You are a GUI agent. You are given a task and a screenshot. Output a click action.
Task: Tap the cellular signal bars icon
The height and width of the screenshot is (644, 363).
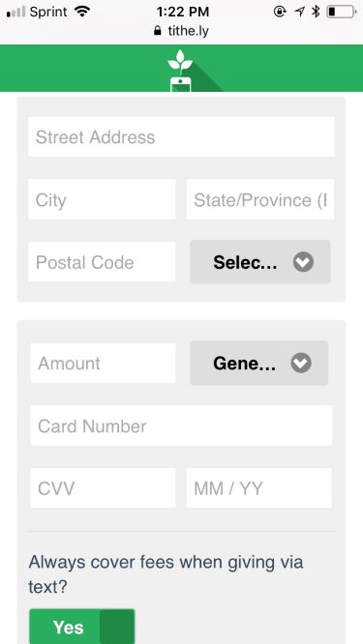(x=16, y=12)
